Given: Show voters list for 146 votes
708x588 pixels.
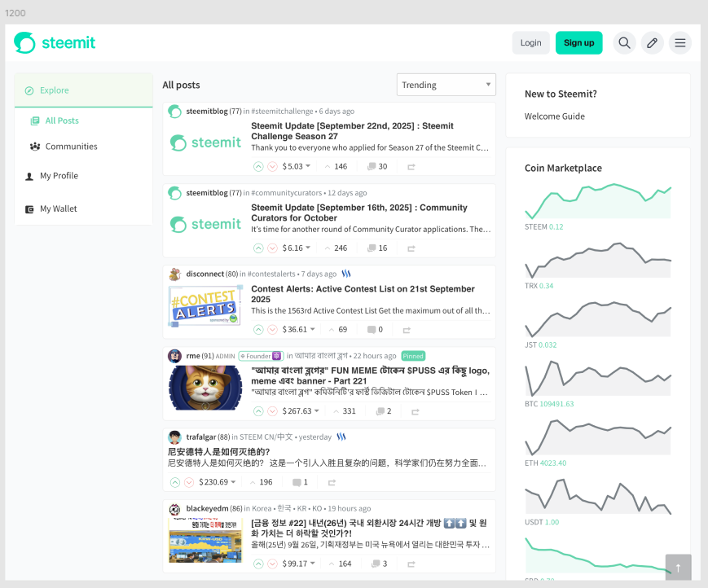Looking at the screenshot, I should click(x=336, y=166).
